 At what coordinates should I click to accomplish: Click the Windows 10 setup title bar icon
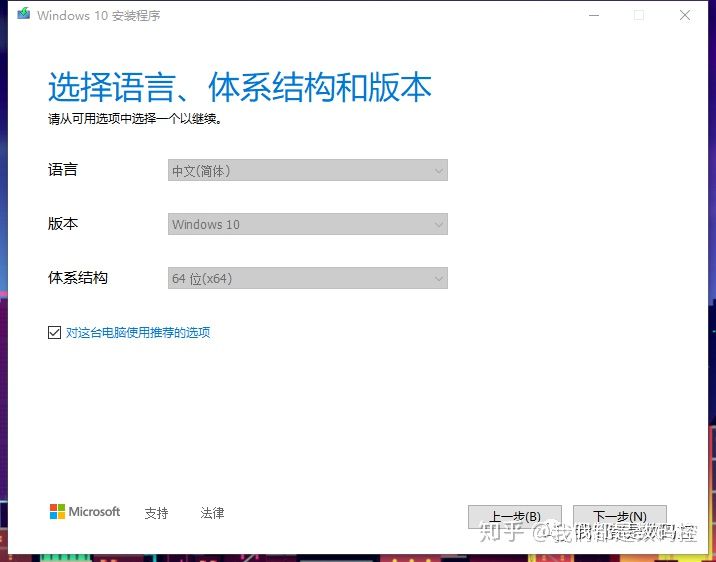pyautogui.click(x=24, y=14)
